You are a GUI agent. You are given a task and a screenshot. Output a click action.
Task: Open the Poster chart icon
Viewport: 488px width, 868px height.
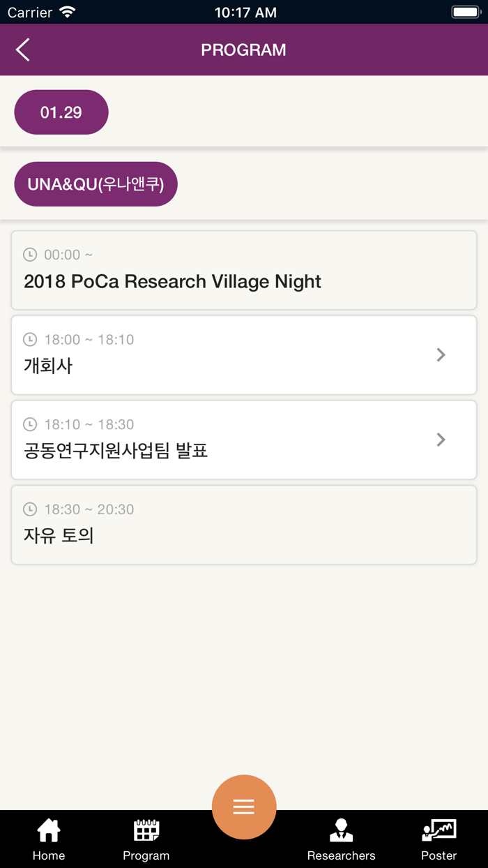point(439,830)
